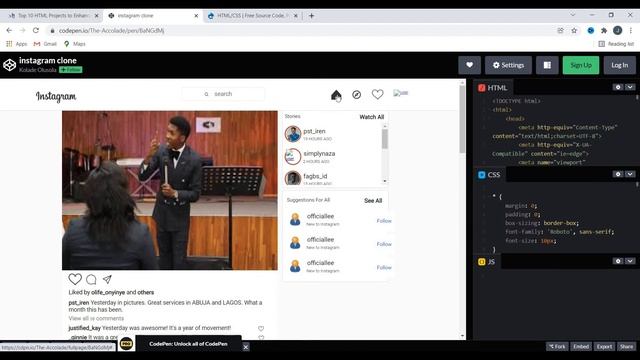Click the share paper-plane icon below photo
Screen dimensions: 640x360
coord(107,279)
